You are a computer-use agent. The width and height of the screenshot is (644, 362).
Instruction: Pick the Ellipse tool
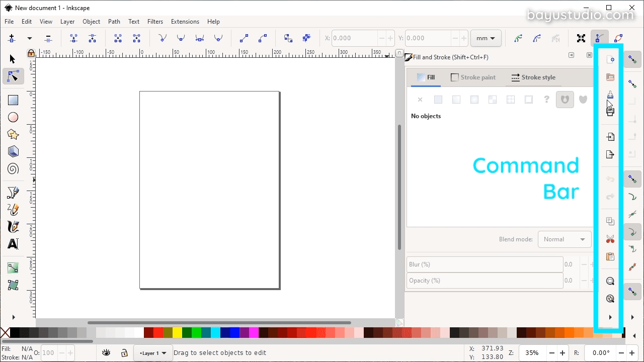[x=13, y=117]
